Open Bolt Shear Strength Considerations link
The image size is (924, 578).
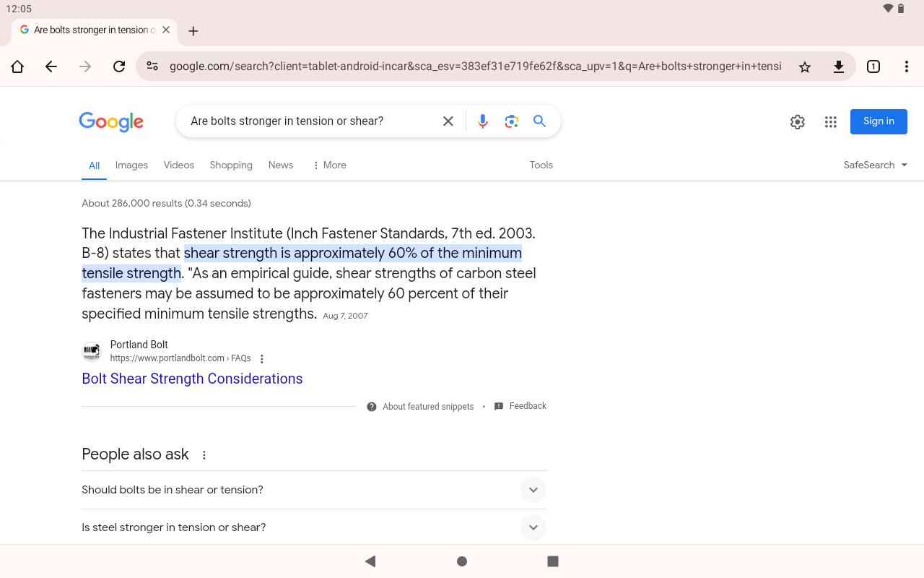pos(192,379)
